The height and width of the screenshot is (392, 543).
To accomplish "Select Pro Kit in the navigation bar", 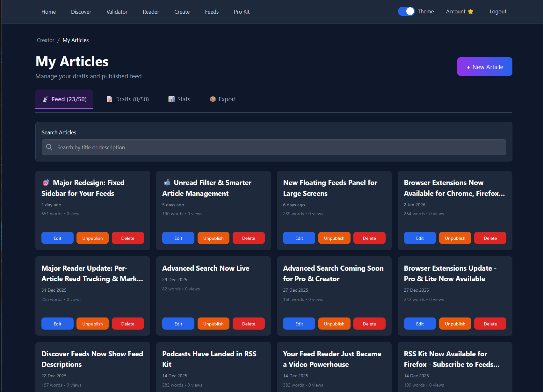I will pyautogui.click(x=242, y=12).
